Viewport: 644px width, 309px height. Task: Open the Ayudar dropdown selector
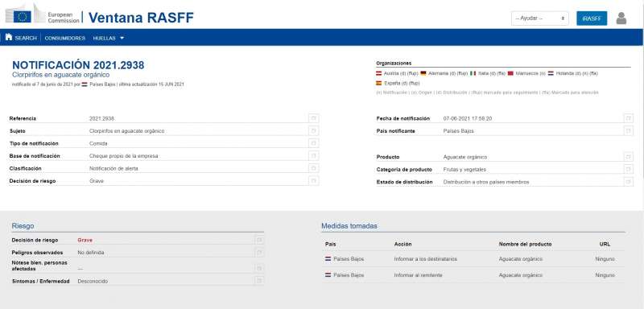click(539, 19)
